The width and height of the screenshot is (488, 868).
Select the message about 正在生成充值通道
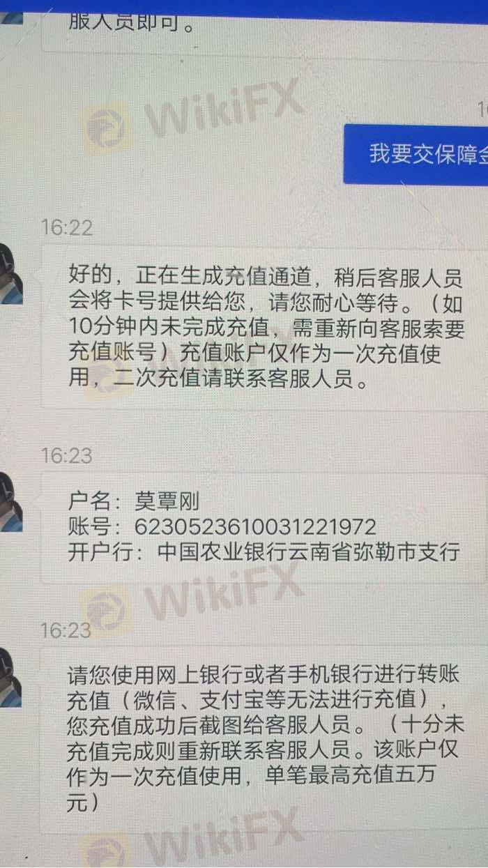click(265, 326)
